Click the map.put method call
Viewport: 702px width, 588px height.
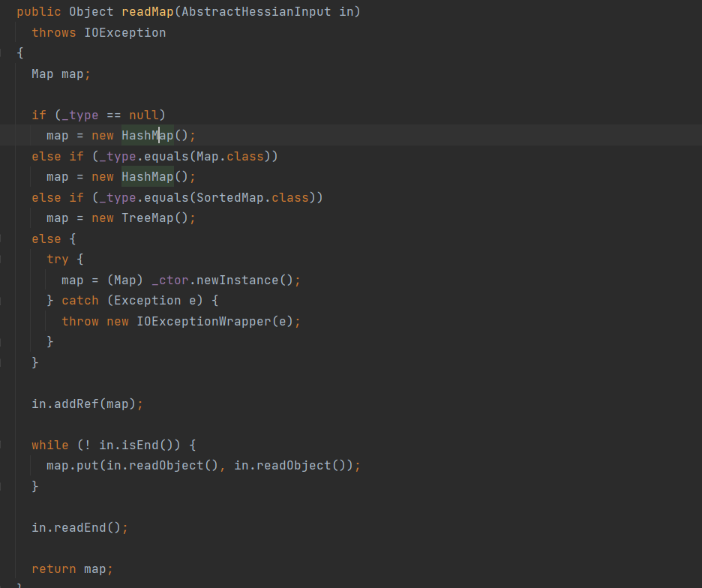[72, 466]
